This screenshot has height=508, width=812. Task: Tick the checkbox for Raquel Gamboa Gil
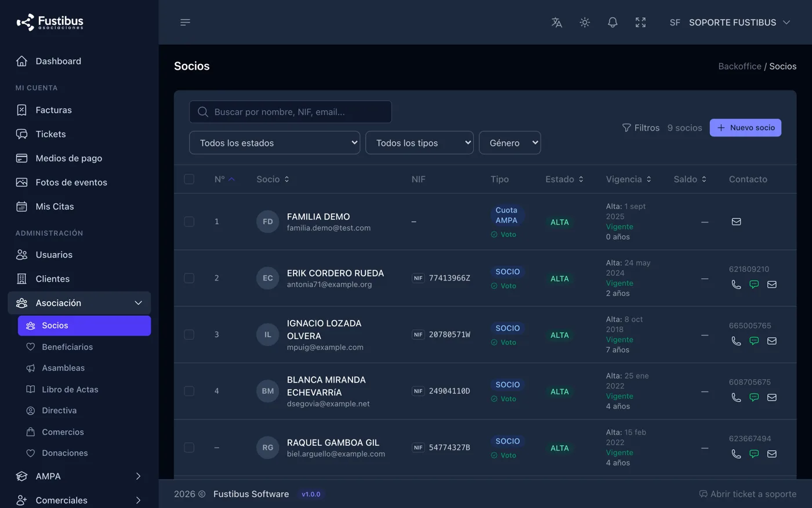pyautogui.click(x=189, y=448)
